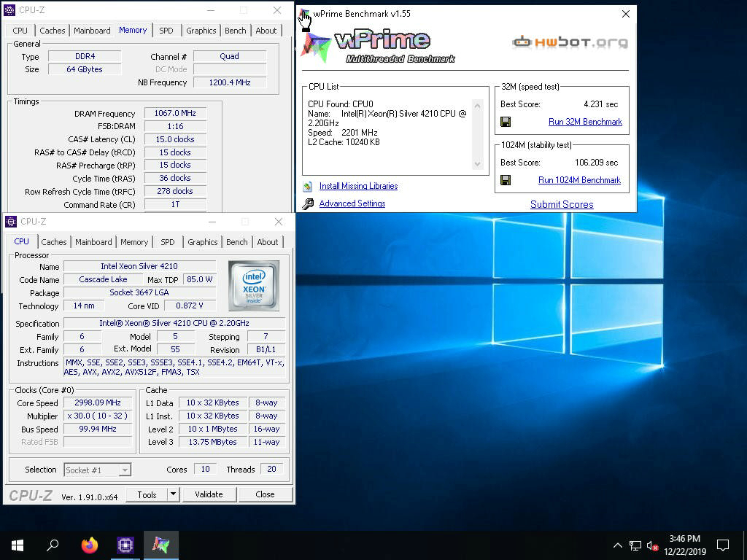Close the wPrime Benchmark window
The height and width of the screenshot is (560, 747).
(626, 14)
